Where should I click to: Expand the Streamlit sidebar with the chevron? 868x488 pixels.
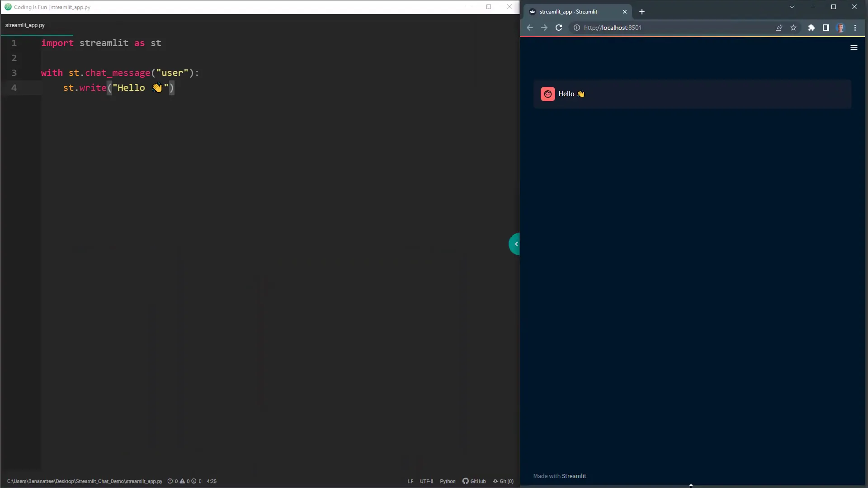(515, 244)
